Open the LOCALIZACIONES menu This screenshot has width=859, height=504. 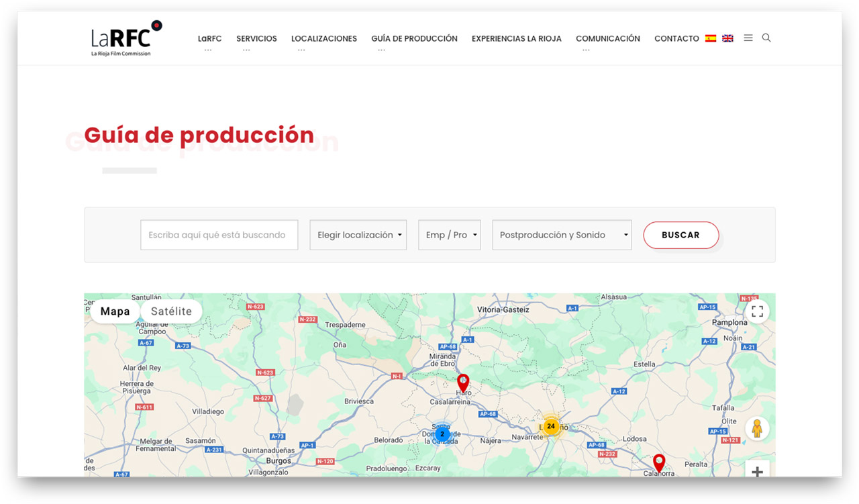(323, 39)
